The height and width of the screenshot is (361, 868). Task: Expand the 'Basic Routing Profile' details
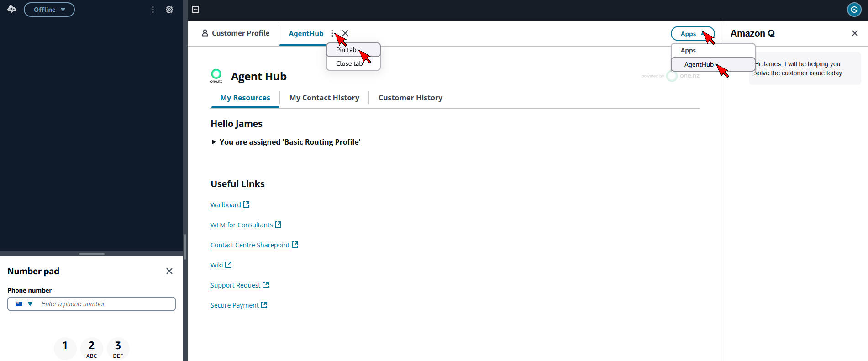[213, 142]
